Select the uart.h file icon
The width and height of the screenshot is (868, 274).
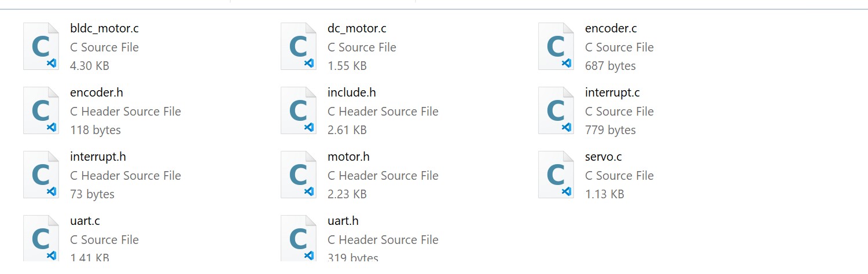[x=299, y=238]
